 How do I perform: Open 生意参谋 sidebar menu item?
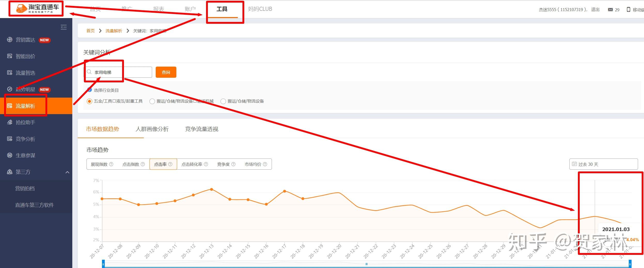(x=36, y=155)
